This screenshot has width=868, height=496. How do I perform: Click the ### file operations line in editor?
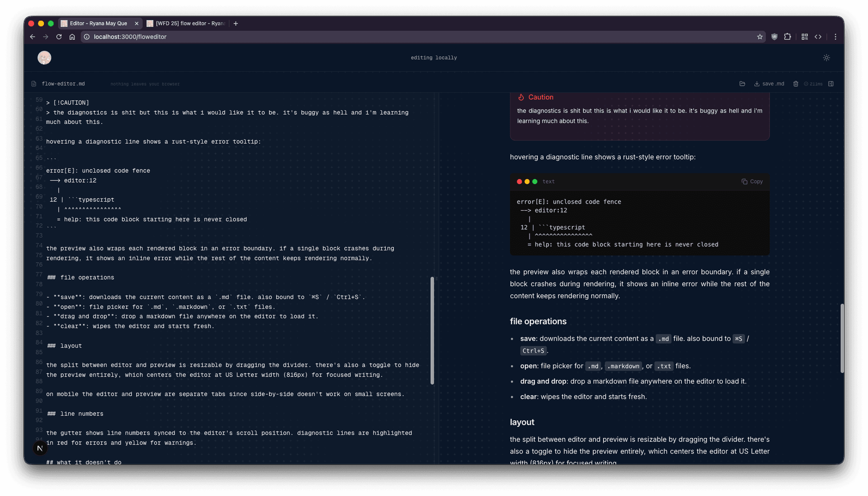[80, 277]
